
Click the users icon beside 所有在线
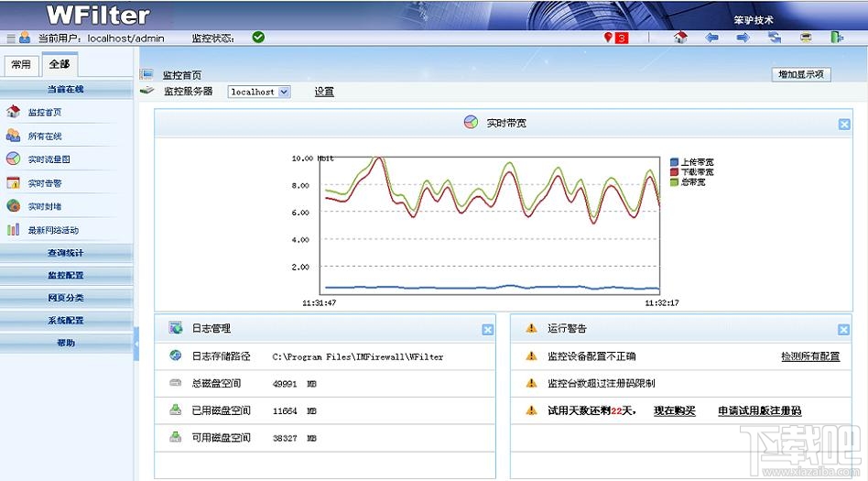click(14, 136)
